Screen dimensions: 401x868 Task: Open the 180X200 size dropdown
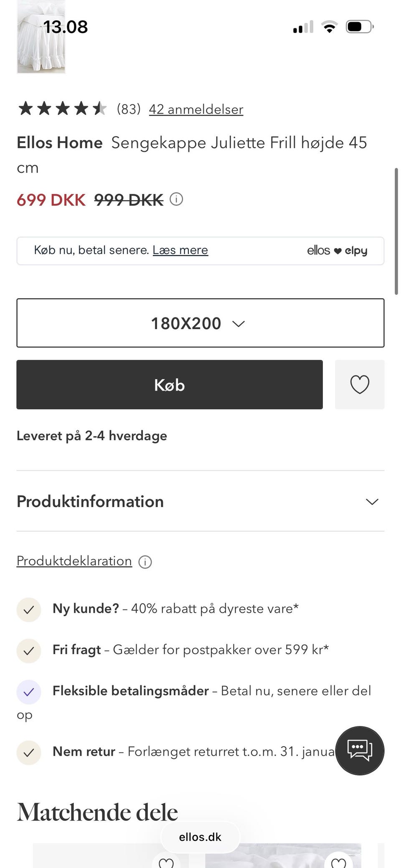pos(200,323)
